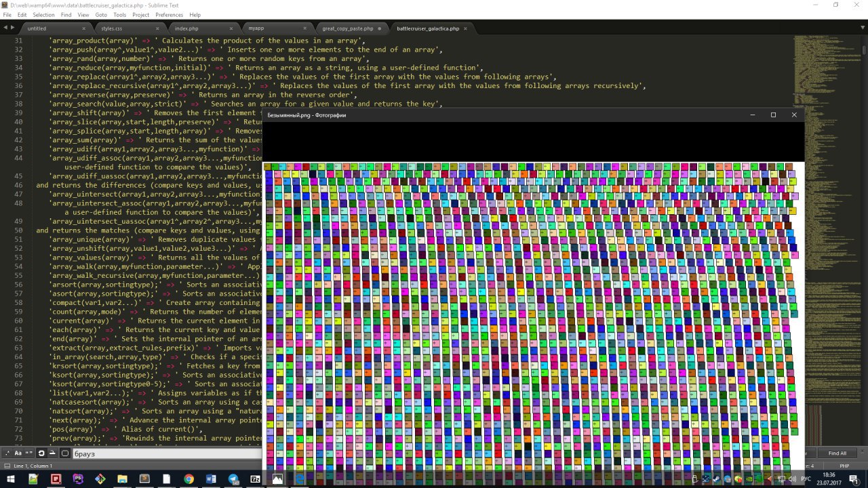The height and width of the screenshot is (488, 868).
Task: Open the Project menu
Action: [141, 14]
